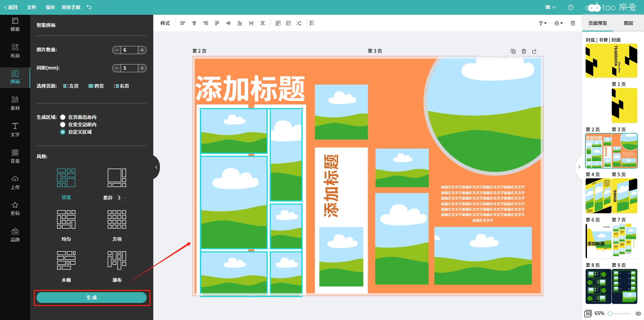
Task: Click the undo arrow icon
Action: tap(89, 7)
